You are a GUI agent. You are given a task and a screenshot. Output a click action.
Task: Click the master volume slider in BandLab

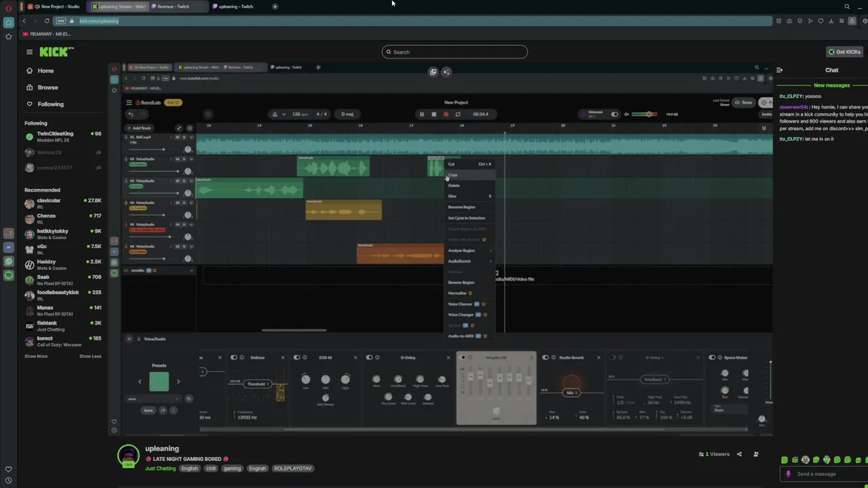[x=646, y=114]
